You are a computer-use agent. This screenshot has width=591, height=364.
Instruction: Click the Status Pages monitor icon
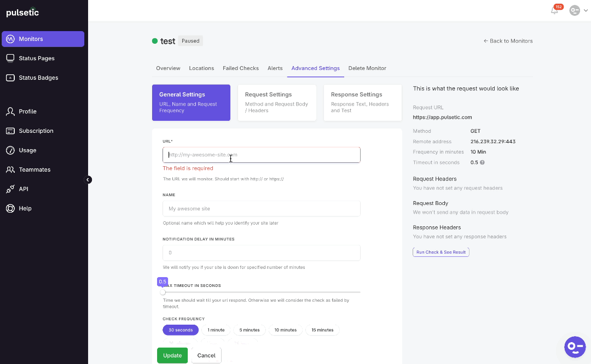10,58
